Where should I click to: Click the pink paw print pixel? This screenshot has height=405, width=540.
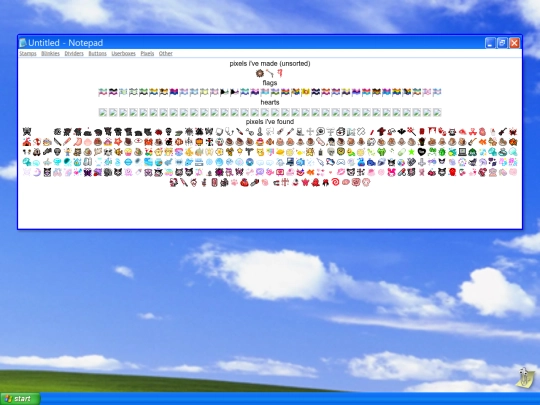pyautogui.click(x=234, y=183)
